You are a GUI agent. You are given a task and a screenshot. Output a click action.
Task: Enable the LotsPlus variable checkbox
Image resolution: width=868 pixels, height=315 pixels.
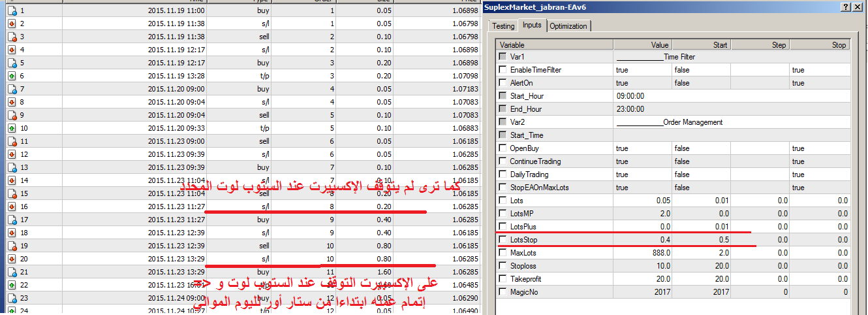503,227
